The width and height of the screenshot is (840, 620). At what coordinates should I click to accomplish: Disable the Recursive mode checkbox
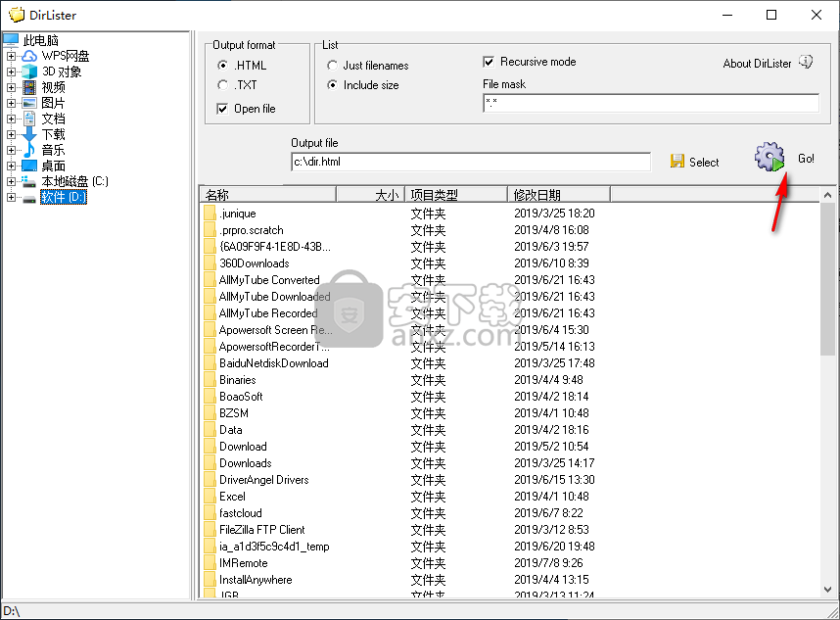tap(490, 62)
